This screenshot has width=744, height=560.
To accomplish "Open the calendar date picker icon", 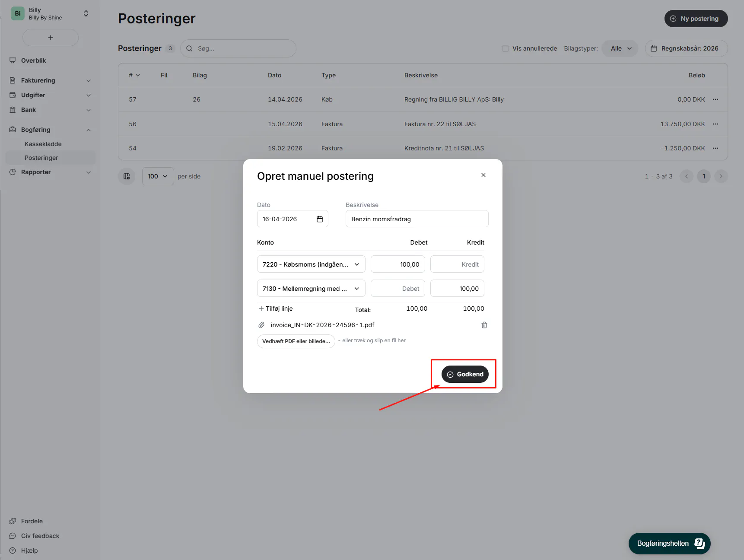I will coord(320,219).
